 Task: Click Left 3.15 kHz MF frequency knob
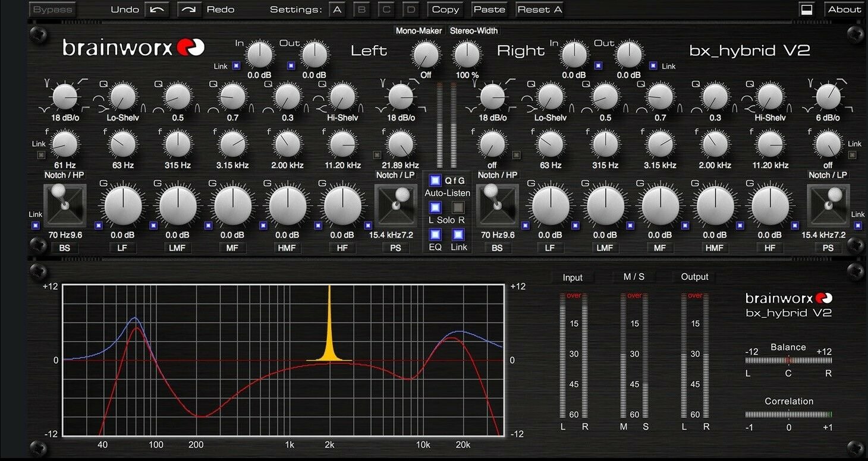click(232, 144)
